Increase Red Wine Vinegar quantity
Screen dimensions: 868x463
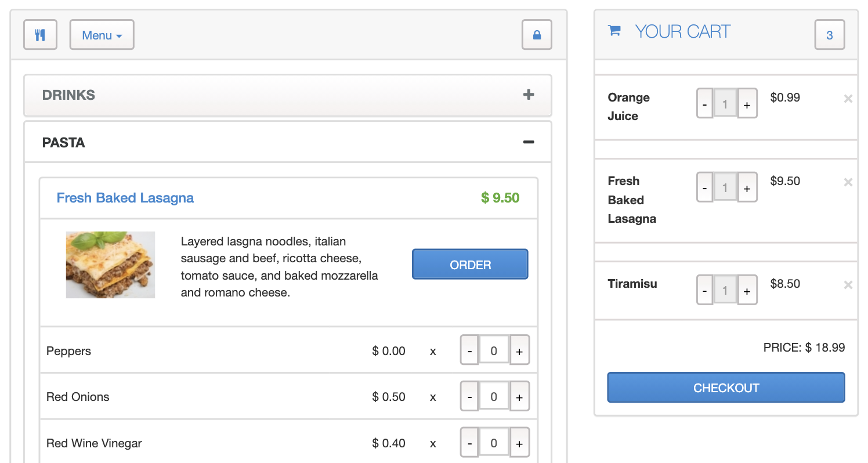519,443
